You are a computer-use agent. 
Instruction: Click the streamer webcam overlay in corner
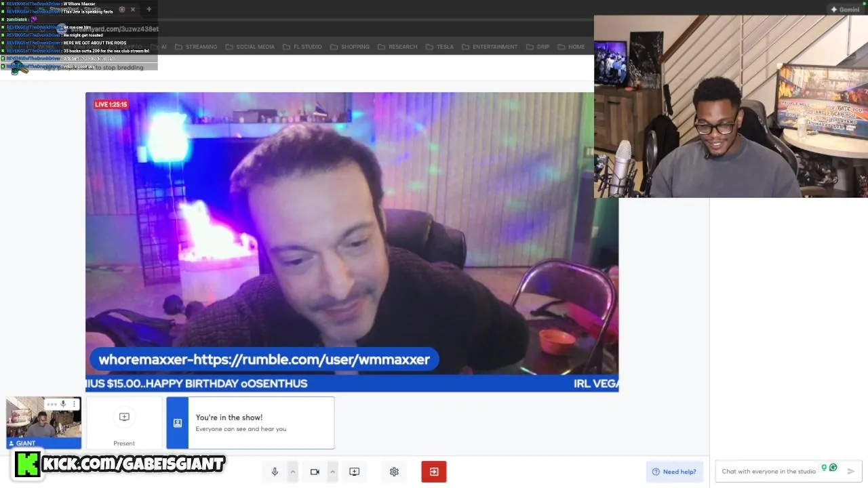731,106
